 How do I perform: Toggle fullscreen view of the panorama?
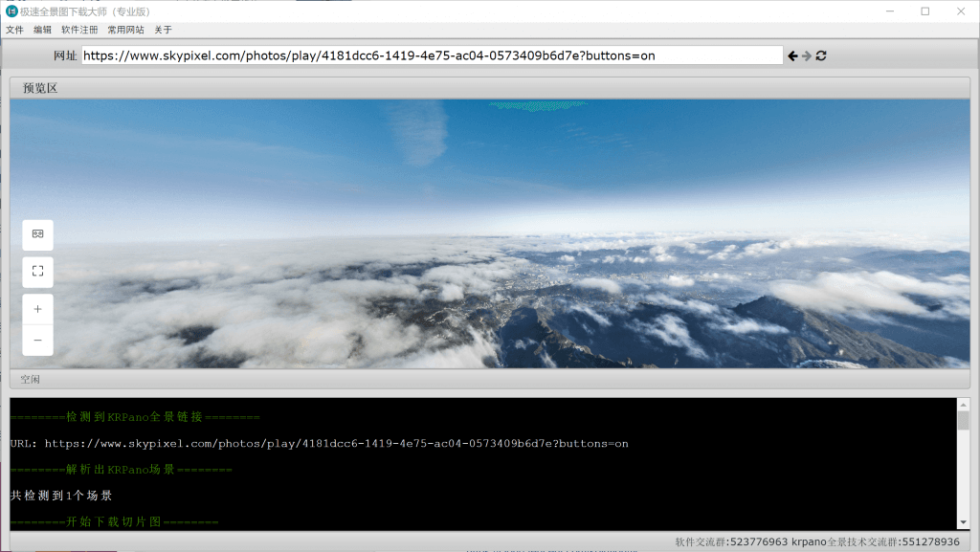pos(38,272)
